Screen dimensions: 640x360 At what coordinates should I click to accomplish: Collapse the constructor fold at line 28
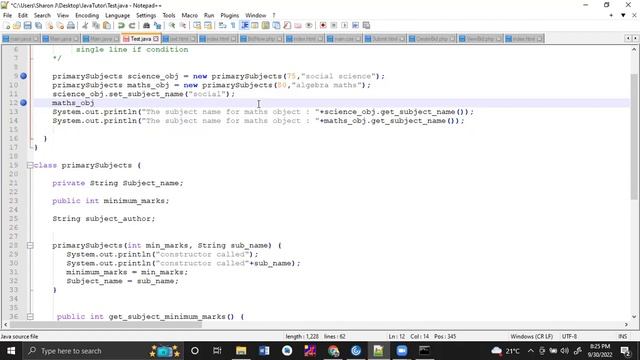(30, 245)
